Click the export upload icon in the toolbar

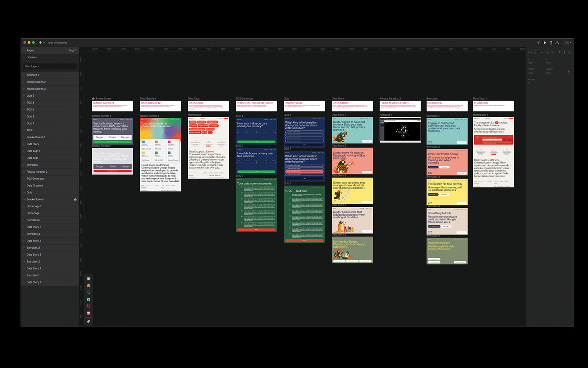coord(557,43)
